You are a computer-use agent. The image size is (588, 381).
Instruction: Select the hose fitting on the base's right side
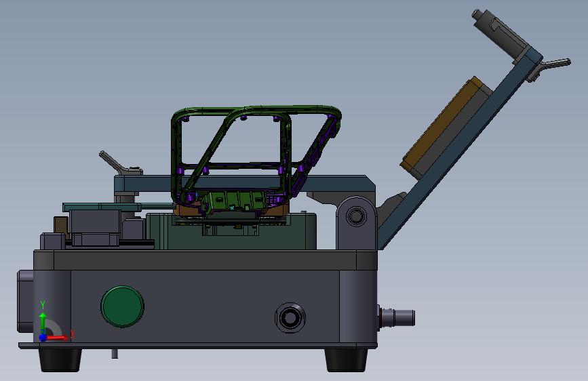click(x=397, y=318)
